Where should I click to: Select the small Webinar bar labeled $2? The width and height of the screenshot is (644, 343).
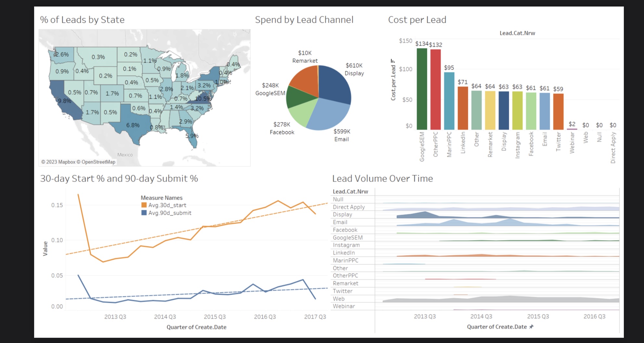tap(572, 129)
